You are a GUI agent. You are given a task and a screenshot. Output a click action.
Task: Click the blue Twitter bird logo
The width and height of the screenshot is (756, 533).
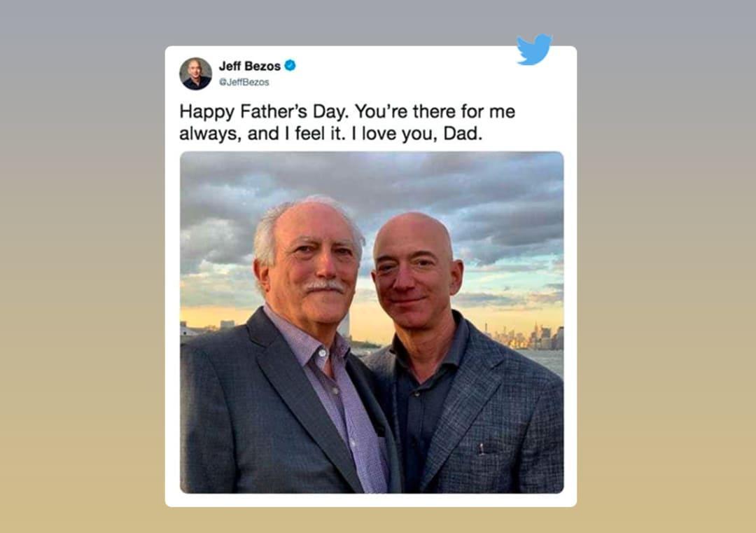point(534,49)
